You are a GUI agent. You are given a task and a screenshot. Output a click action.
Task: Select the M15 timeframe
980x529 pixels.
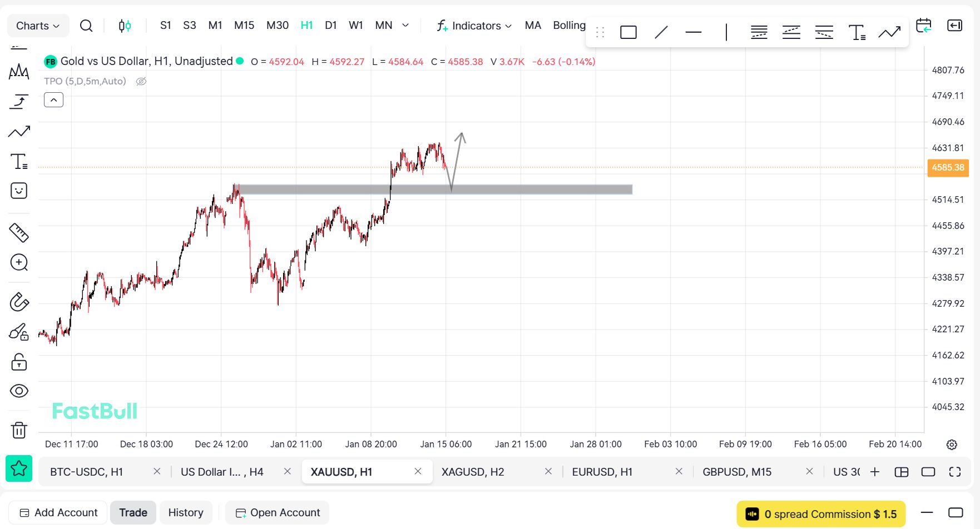244,26
